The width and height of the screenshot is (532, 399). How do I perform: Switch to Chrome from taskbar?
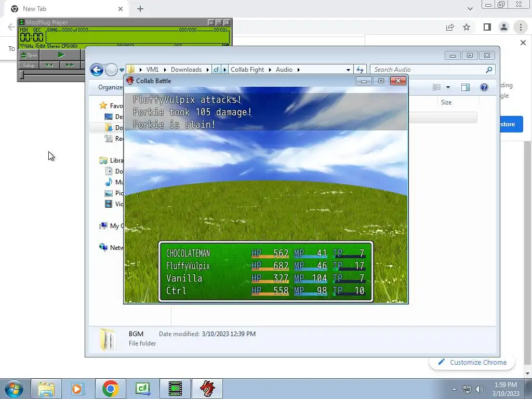click(110, 389)
